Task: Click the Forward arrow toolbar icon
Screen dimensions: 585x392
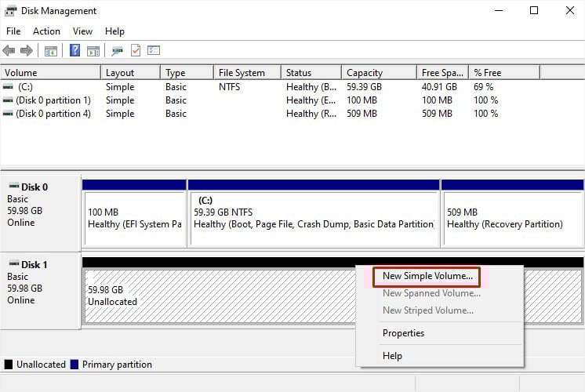Action: (27, 50)
